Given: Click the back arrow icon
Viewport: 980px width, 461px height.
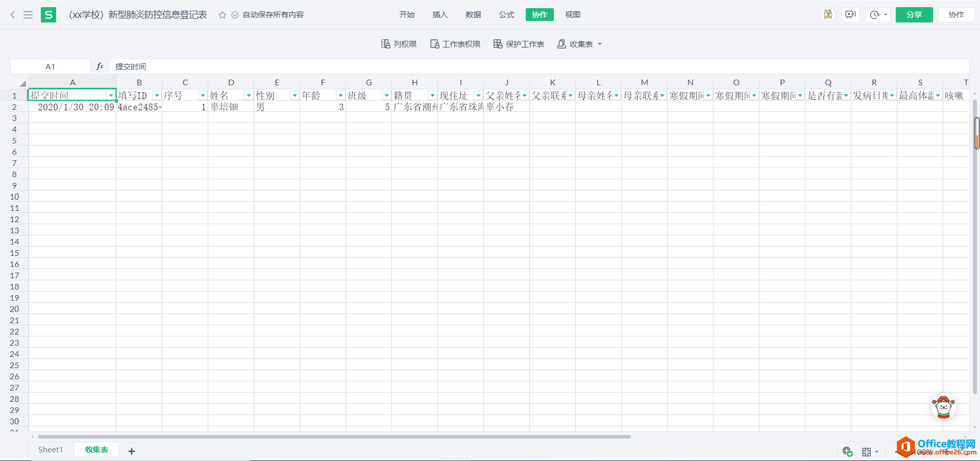Looking at the screenshot, I should pos(13,15).
